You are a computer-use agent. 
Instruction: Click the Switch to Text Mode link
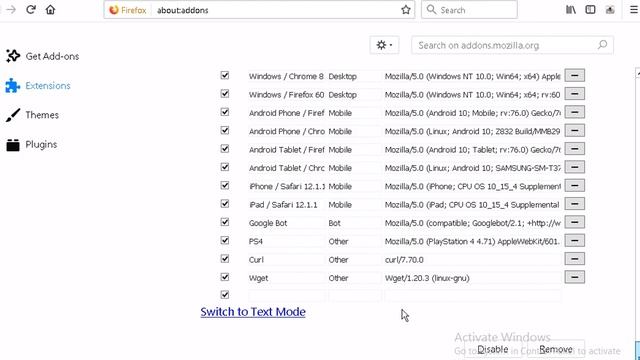pos(253,312)
